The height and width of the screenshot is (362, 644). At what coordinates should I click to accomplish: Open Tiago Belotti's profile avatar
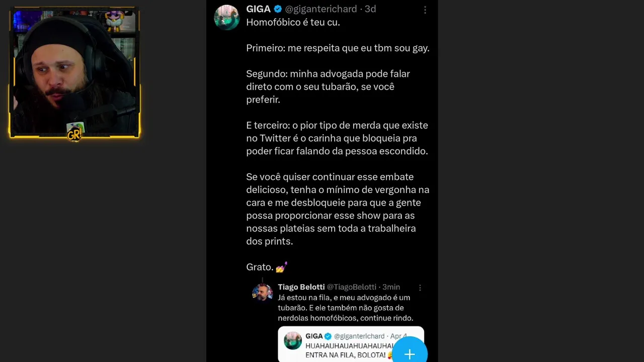(x=262, y=292)
